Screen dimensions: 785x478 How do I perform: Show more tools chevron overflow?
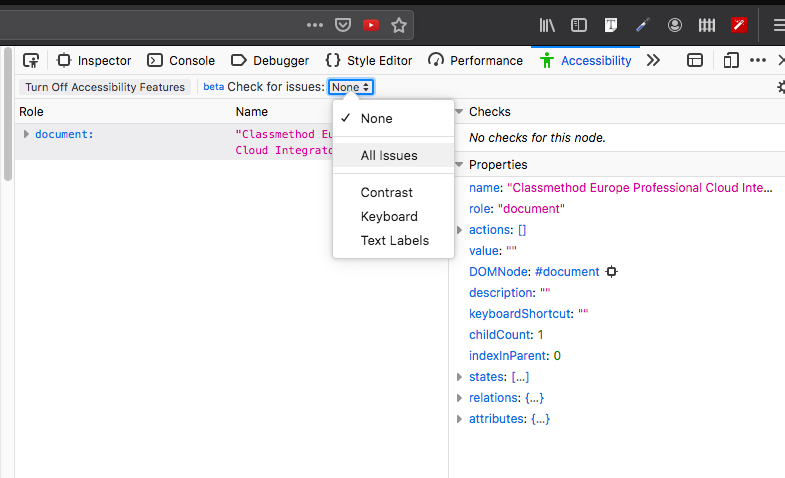653,61
